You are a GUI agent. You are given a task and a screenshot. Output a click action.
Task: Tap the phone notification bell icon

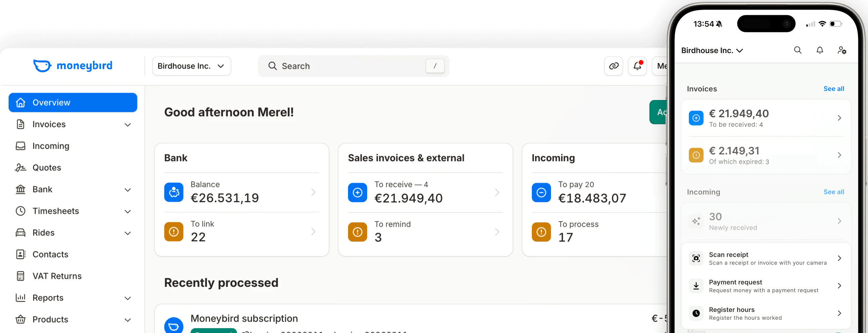tap(820, 50)
